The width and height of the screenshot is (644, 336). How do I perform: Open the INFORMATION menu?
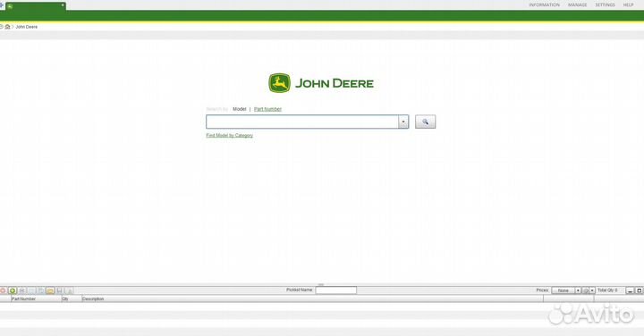tap(544, 5)
